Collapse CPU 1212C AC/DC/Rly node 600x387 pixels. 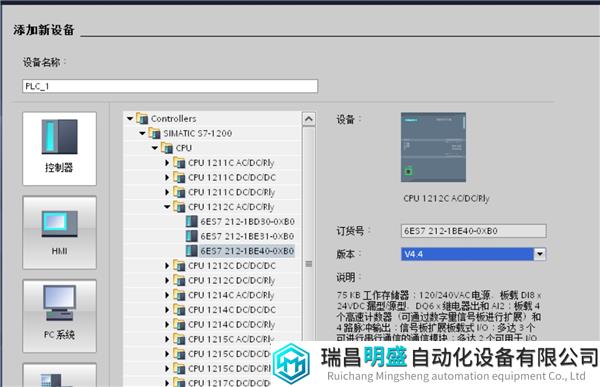tap(167, 207)
